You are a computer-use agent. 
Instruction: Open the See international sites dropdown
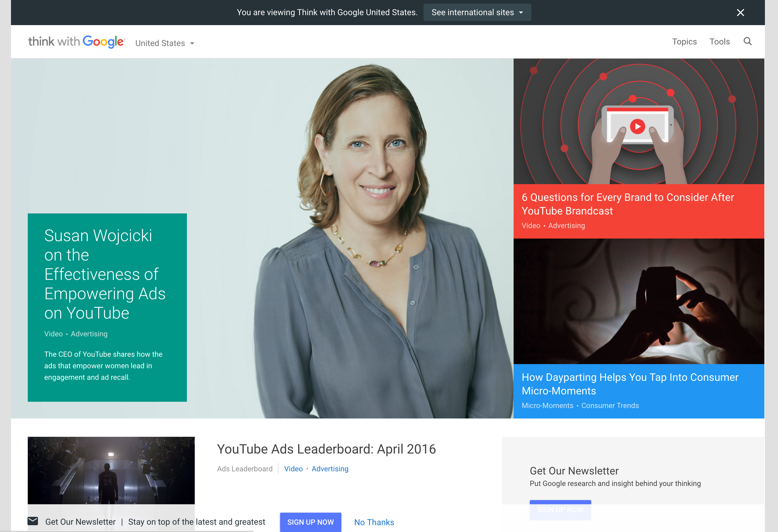(477, 12)
